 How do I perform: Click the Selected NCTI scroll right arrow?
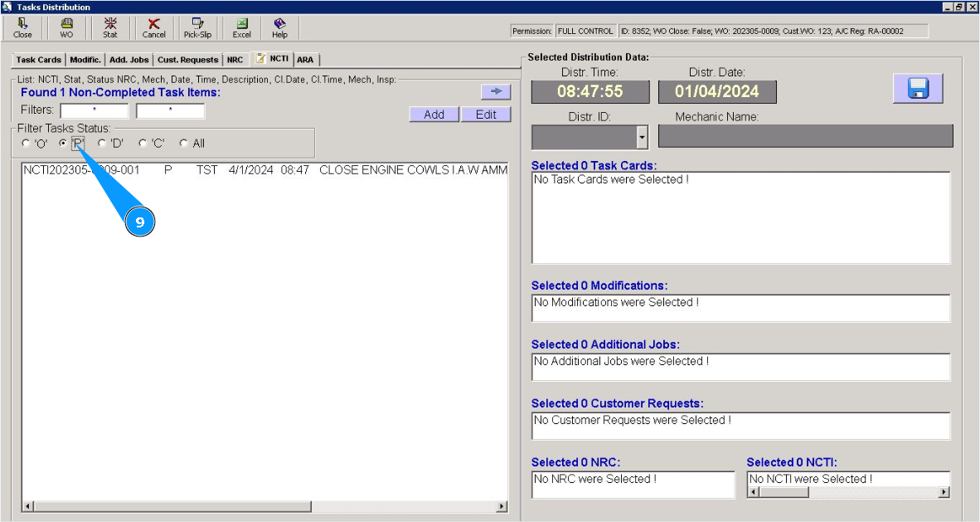(944, 492)
